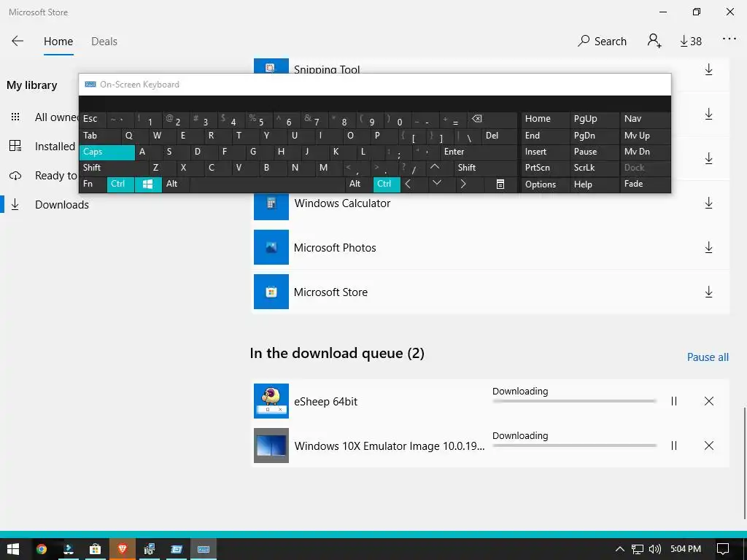This screenshot has height=560, width=747.
Task: Download update for Snipping Tool
Action: pos(708,69)
